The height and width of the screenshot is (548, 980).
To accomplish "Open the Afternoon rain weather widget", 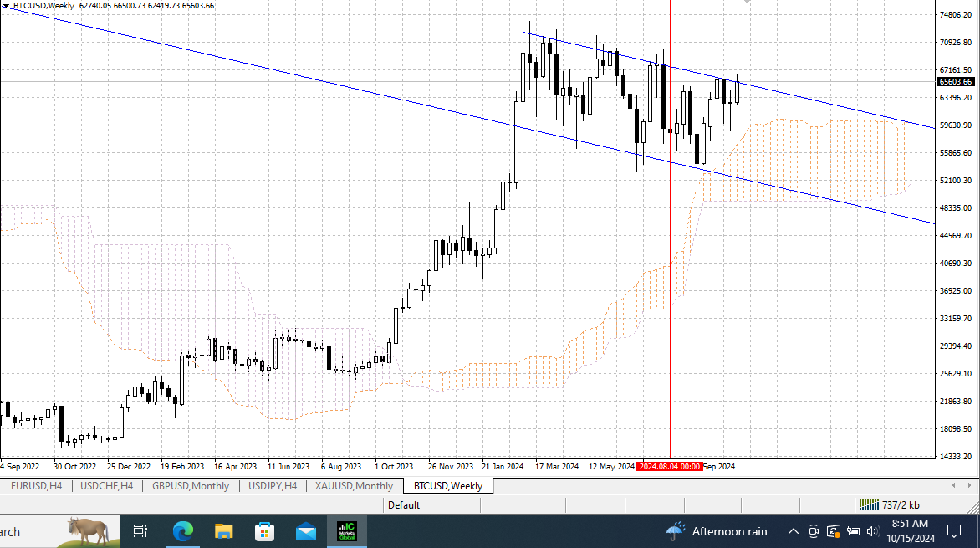I will coord(717,532).
